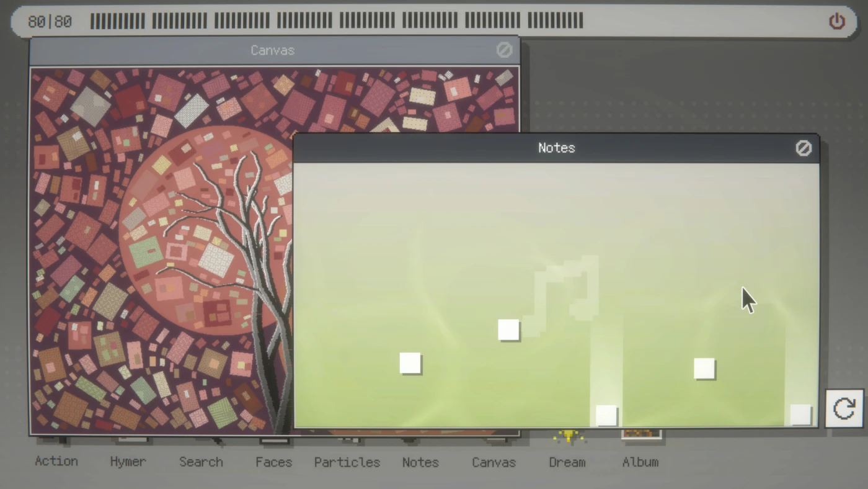Close the Notes window

[x=803, y=148]
